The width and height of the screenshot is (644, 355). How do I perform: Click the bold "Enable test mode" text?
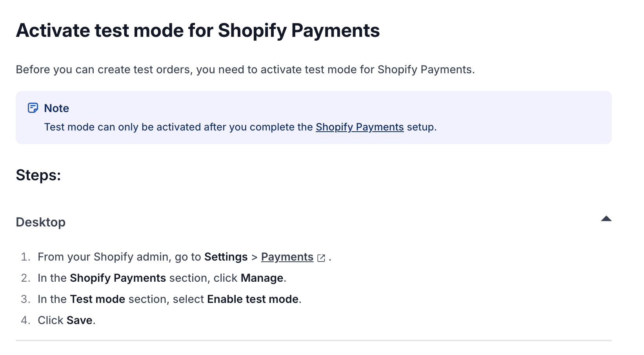(x=253, y=299)
